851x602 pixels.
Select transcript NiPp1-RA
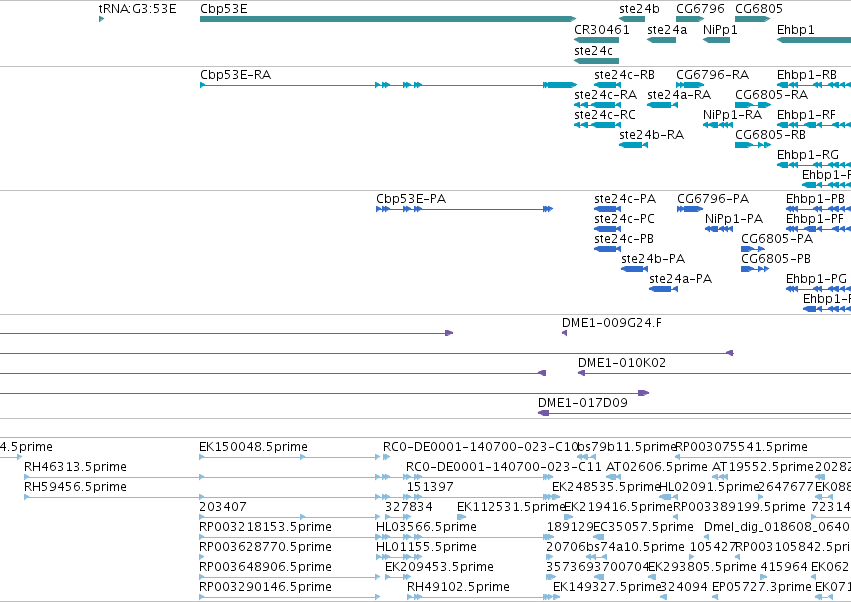[718, 125]
